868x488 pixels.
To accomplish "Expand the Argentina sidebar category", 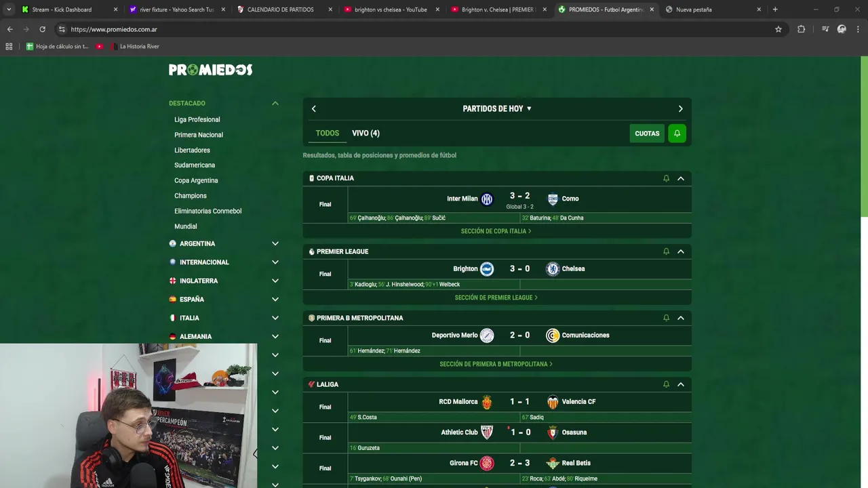I will (275, 243).
